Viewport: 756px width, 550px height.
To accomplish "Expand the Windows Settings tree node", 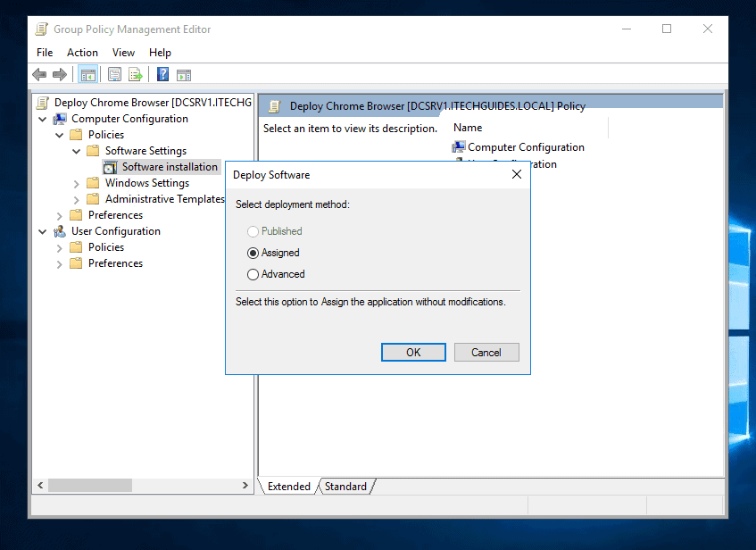I will (76, 184).
